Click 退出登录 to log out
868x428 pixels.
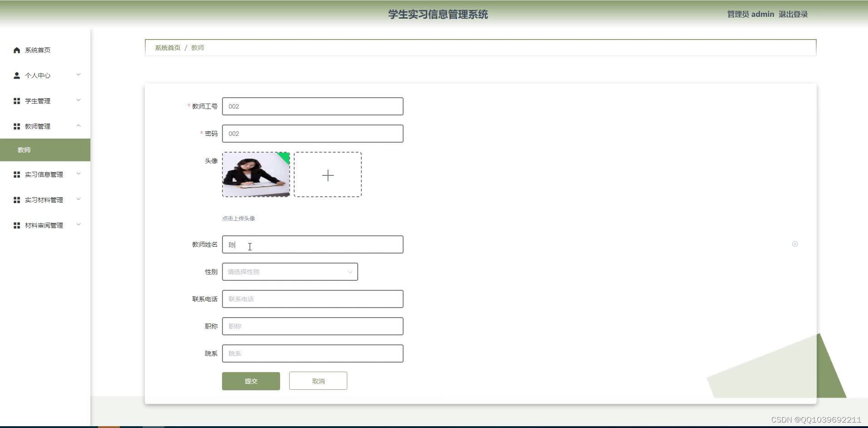pyautogui.click(x=793, y=14)
